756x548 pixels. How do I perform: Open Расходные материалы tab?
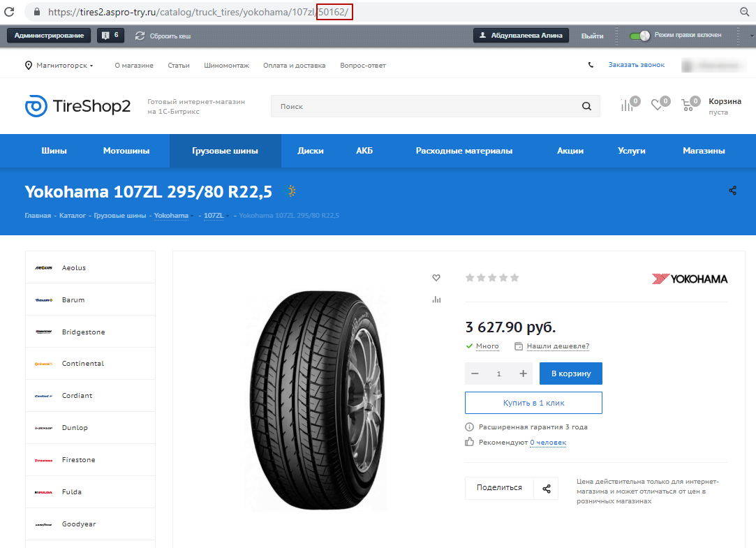[464, 151]
